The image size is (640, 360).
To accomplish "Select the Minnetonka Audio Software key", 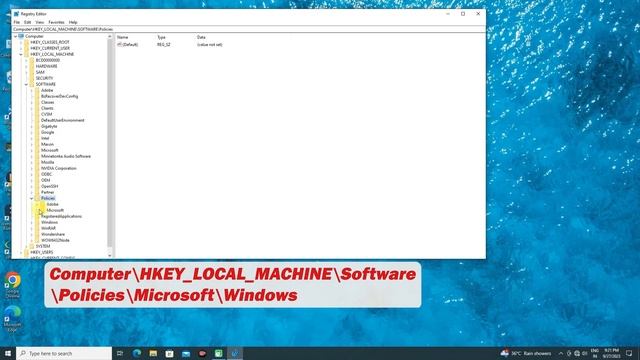I will coord(66,156).
